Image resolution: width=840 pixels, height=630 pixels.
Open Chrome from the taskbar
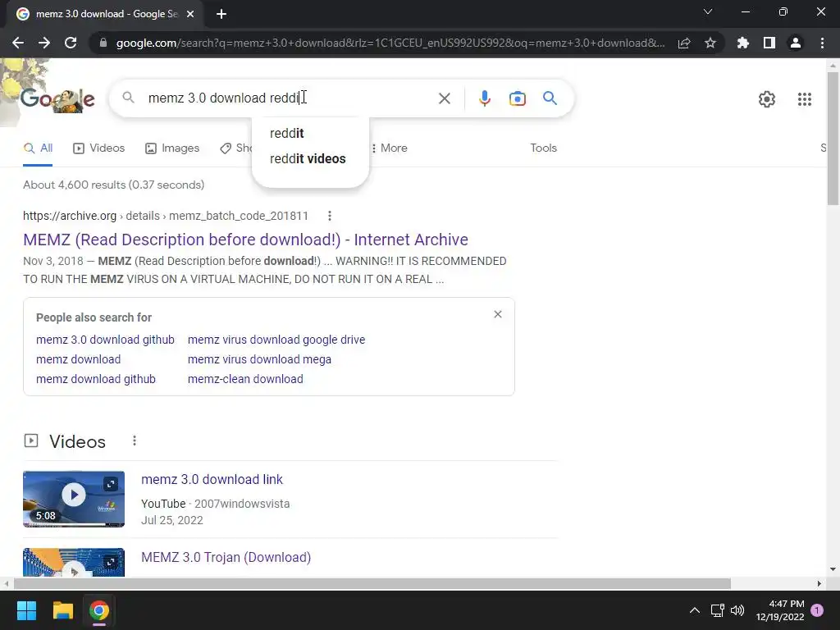click(99, 610)
